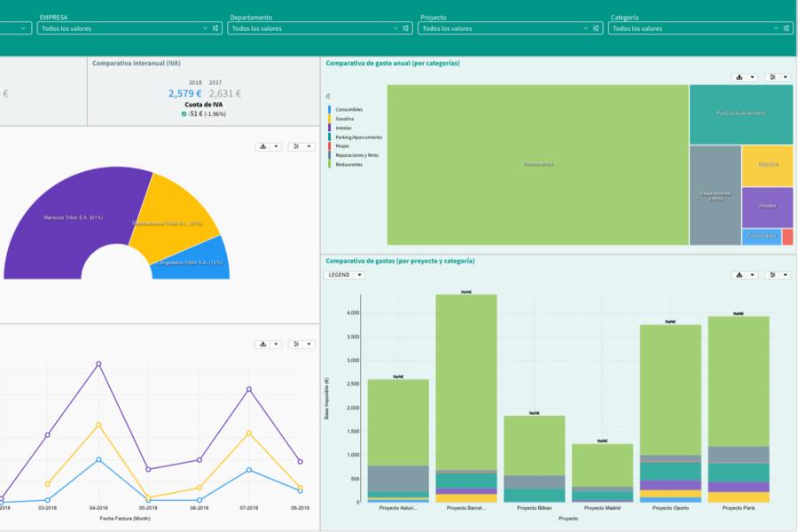Click Comparativa de gastos por proyecto title
Viewport: 798px width, 532px height.
(400, 262)
